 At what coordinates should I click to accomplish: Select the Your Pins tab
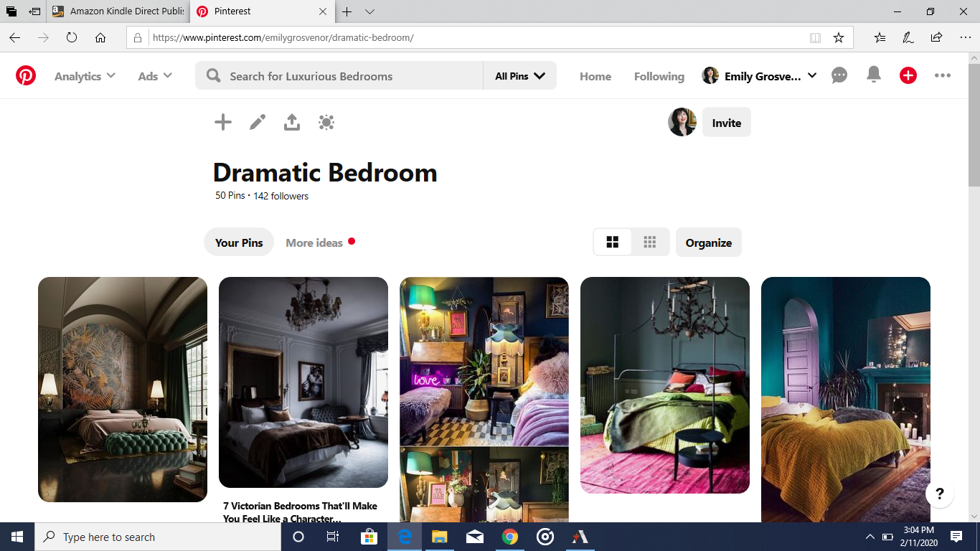[x=239, y=242]
